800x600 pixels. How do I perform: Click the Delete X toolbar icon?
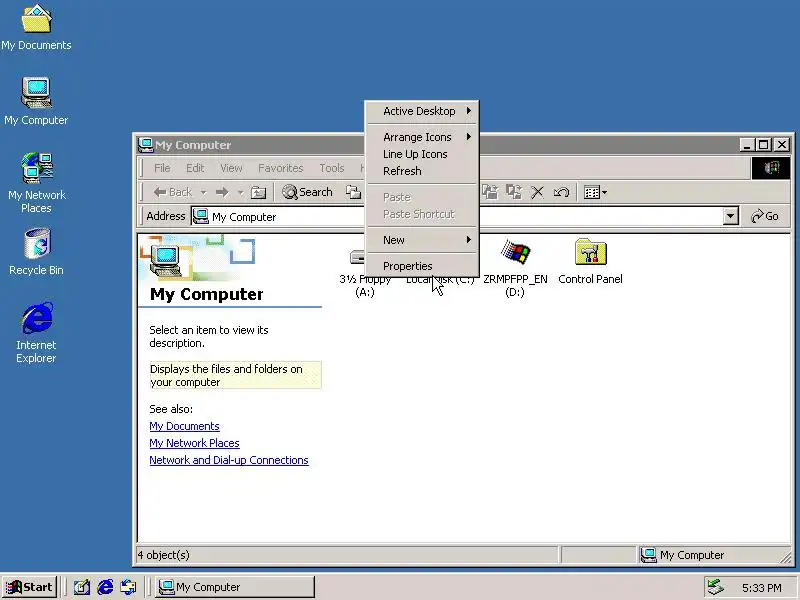tap(537, 192)
